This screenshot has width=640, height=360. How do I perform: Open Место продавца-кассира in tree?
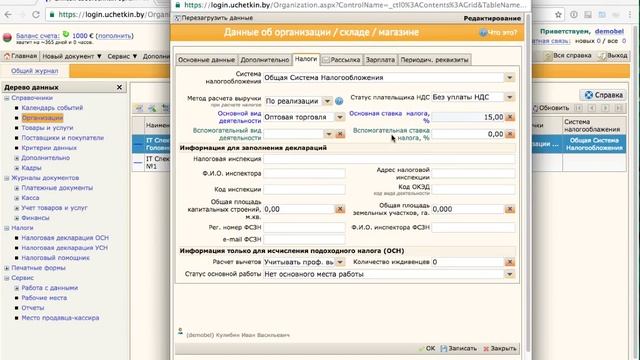click(60, 318)
